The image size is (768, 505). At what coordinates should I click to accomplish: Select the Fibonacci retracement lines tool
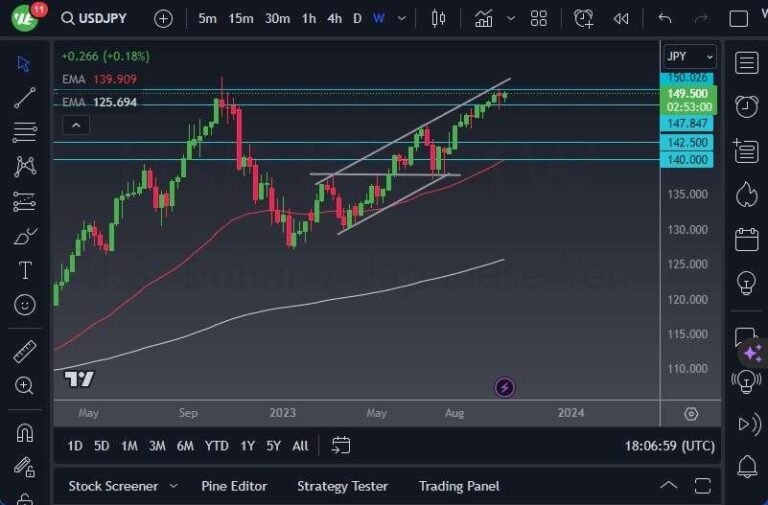coord(24,132)
